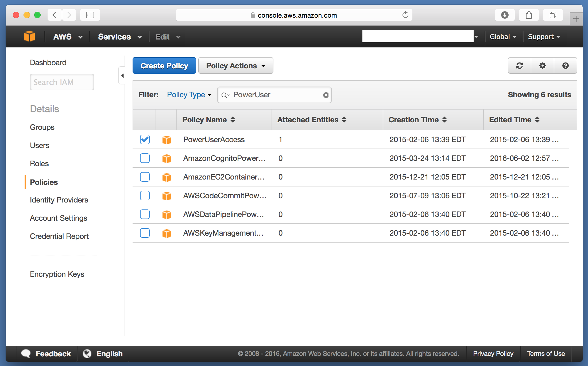588x366 pixels.
Task: Collapse the left navigation pane arrow
Action: click(122, 76)
